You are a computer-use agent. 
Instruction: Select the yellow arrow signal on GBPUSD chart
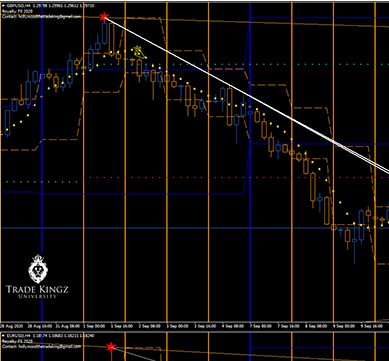click(139, 52)
